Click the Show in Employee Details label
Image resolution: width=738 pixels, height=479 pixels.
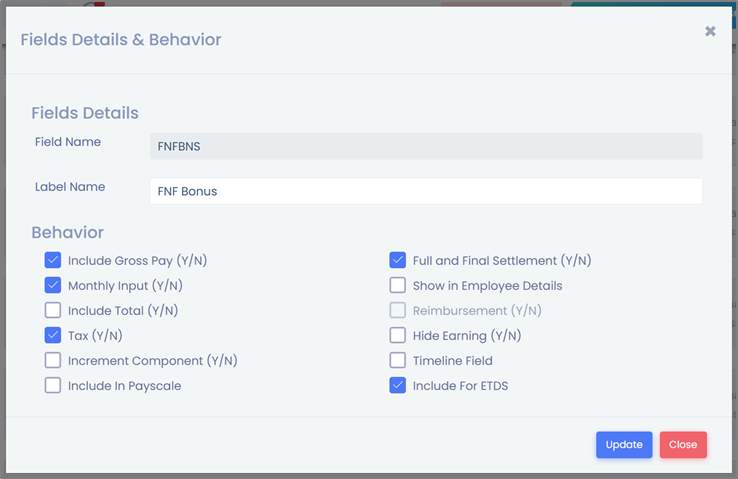(x=487, y=286)
